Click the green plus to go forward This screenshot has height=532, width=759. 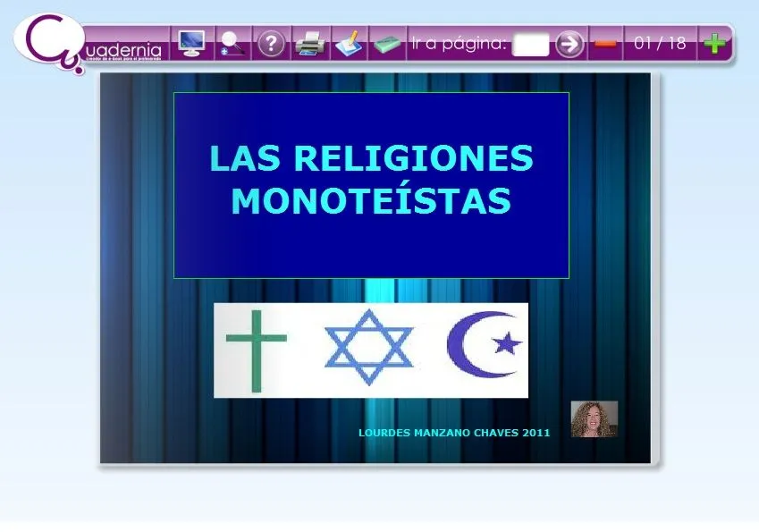point(715,42)
